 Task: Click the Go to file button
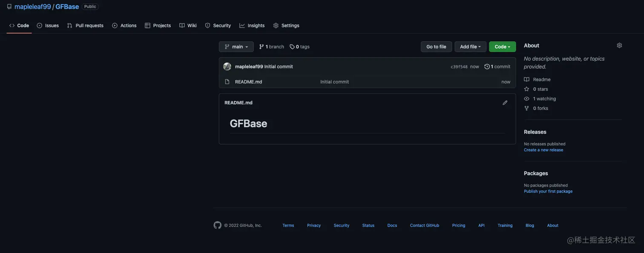436,47
